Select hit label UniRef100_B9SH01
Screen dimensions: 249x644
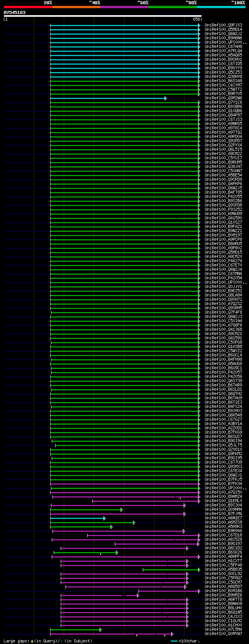pyautogui.click(x=223, y=59)
